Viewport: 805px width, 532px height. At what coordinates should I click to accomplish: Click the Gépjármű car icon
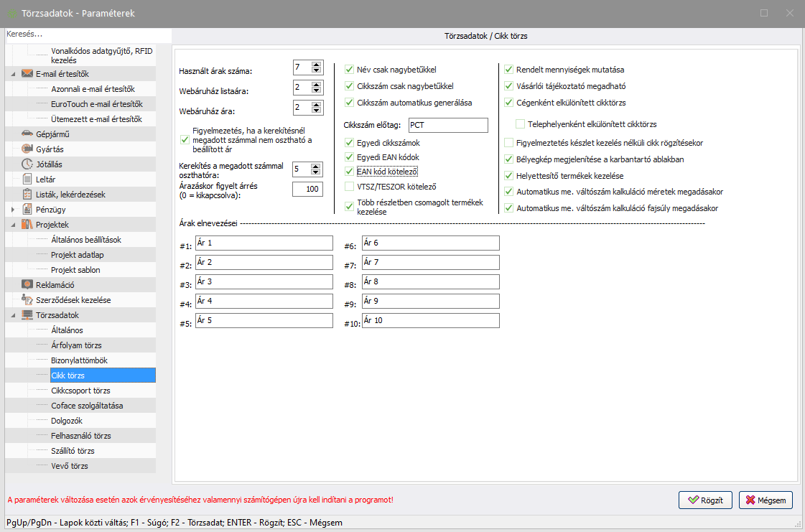coord(27,134)
